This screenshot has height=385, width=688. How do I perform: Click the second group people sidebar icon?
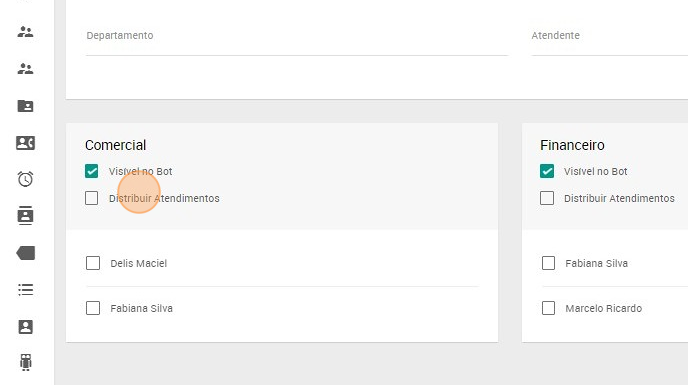tap(25, 68)
